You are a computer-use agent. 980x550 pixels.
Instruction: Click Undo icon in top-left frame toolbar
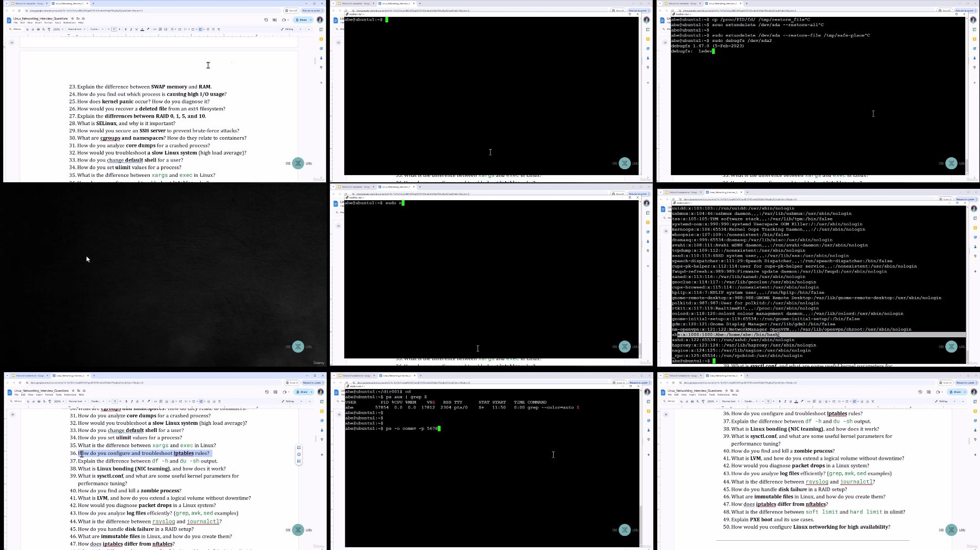point(27,29)
